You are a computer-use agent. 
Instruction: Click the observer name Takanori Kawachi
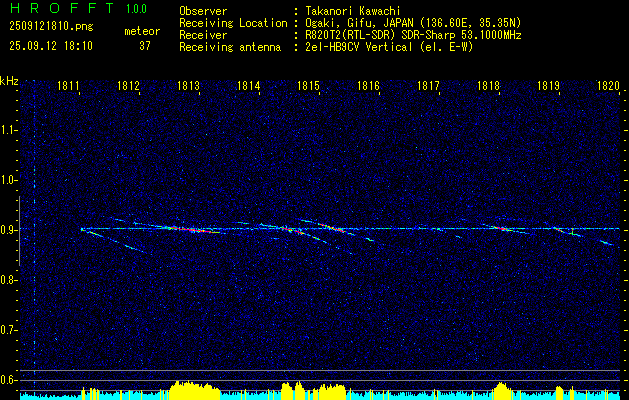coord(353,11)
